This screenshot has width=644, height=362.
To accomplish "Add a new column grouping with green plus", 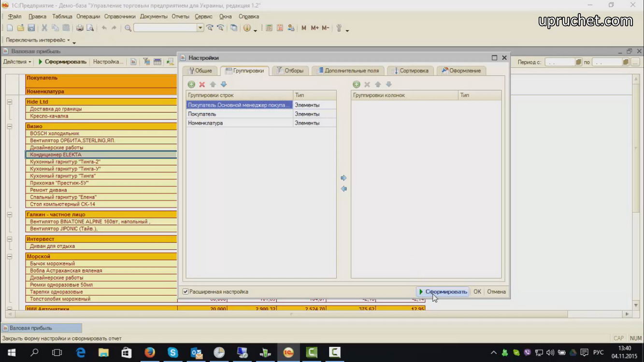I will [x=357, y=84].
